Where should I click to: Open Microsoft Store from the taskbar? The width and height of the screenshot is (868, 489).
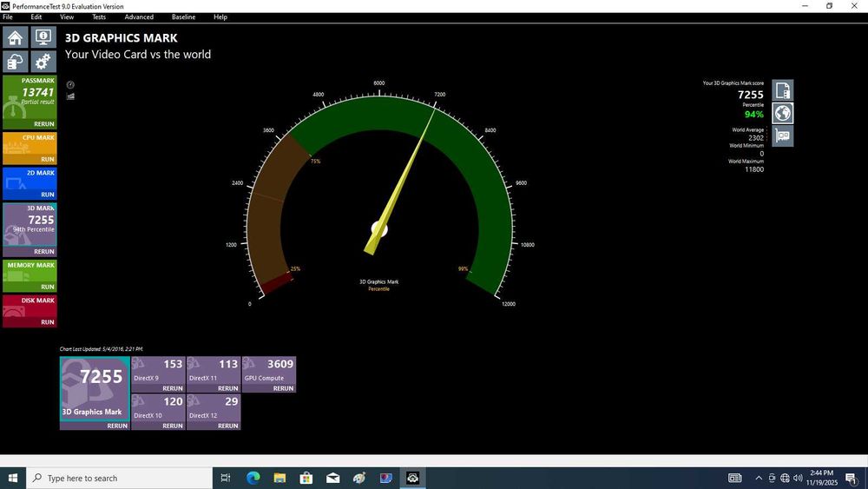pos(306,478)
